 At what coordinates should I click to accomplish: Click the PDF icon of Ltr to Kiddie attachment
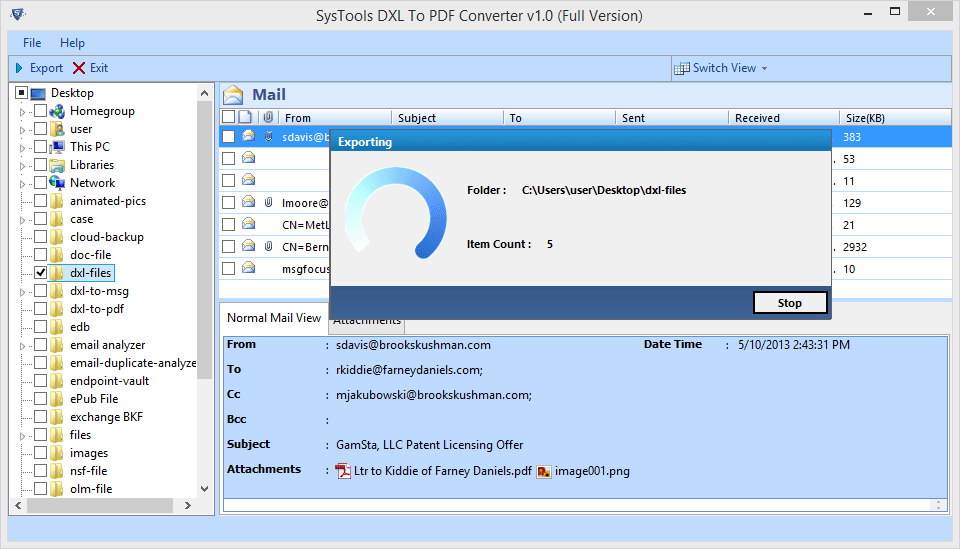[x=343, y=471]
